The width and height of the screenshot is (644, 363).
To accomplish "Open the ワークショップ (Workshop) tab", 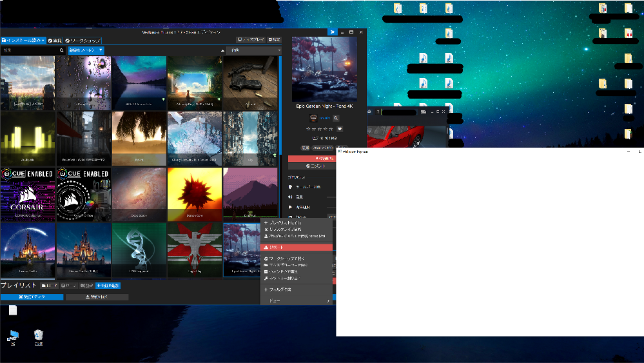I will coord(83,40).
